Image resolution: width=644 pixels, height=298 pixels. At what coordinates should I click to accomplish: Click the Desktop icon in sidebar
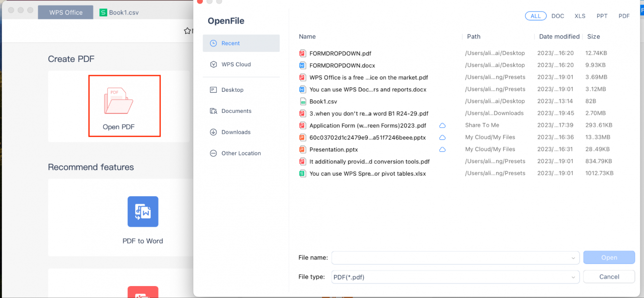pyautogui.click(x=213, y=90)
